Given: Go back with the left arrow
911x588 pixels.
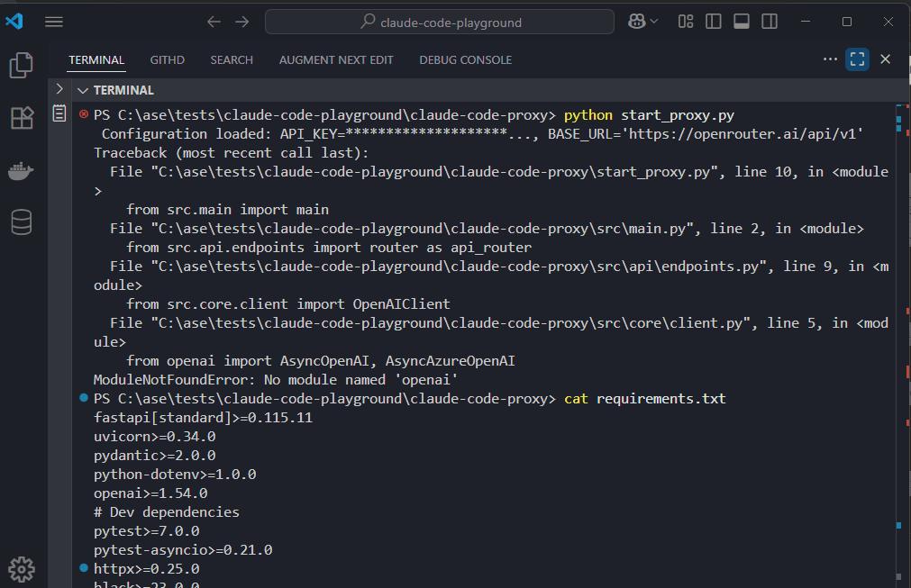Looking at the screenshot, I should (214, 22).
